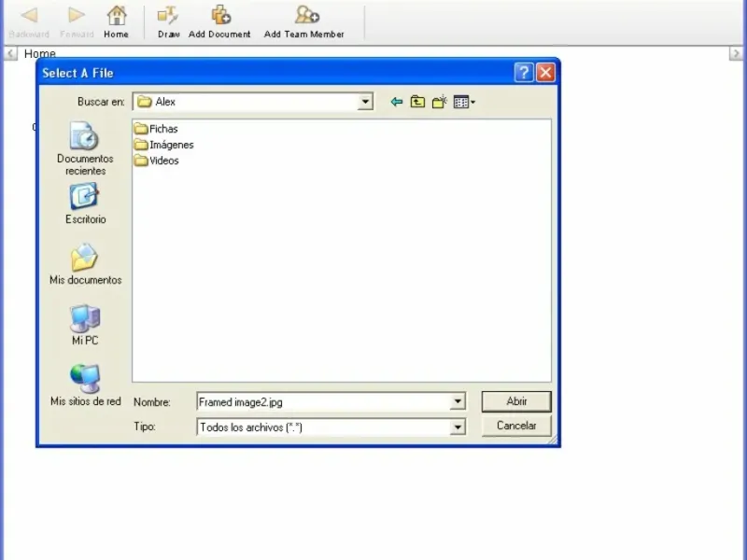Expand the Tipo file type dropdown
Image resolution: width=747 pixels, height=560 pixels.
458,427
